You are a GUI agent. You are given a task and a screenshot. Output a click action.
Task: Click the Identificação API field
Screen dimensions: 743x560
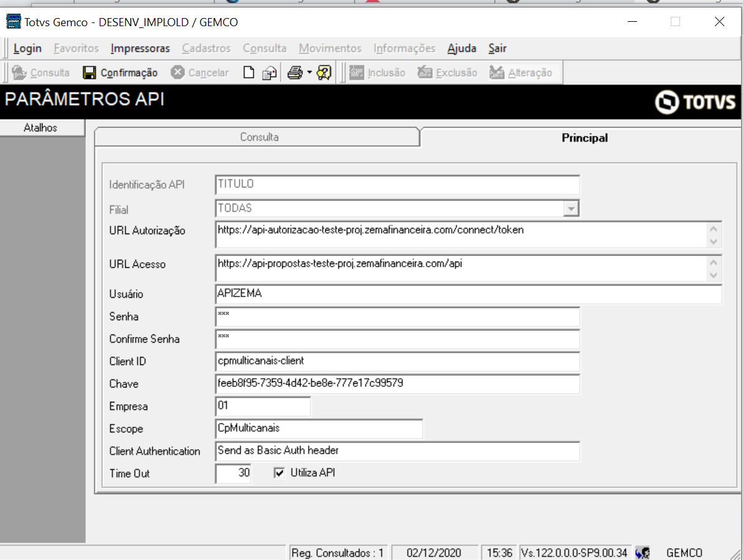click(x=397, y=184)
